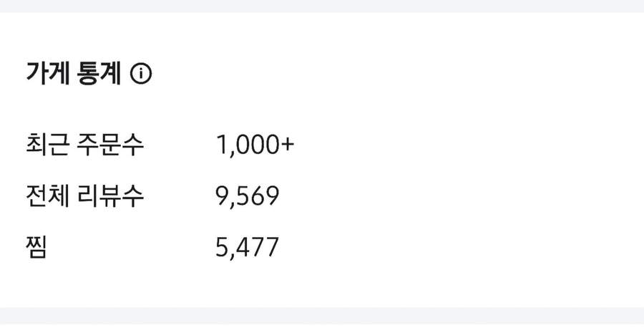
Task: Click the 1,000+ recent orders value
Action: 255,145
